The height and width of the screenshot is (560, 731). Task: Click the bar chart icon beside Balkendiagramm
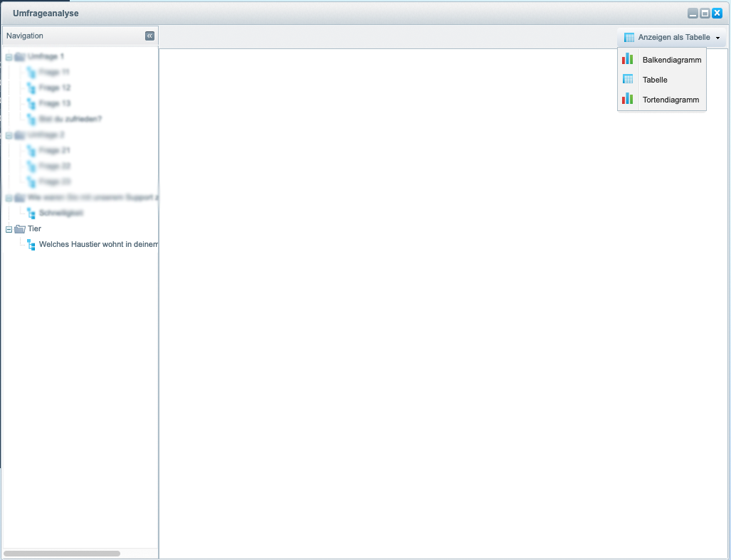628,60
